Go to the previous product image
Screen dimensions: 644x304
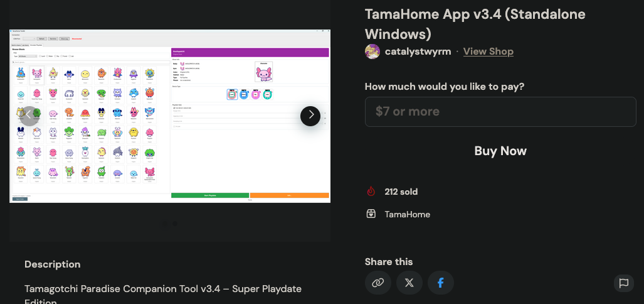tap(29, 116)
